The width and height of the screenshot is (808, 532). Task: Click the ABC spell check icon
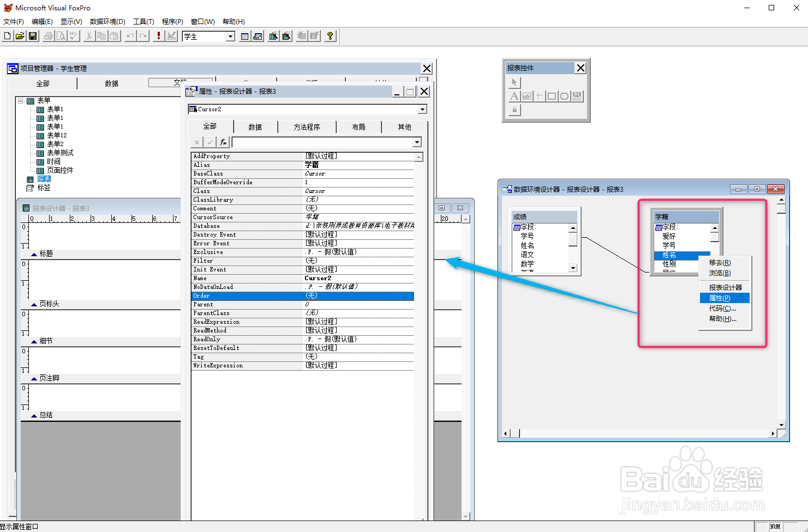click(x=74, y=36)
